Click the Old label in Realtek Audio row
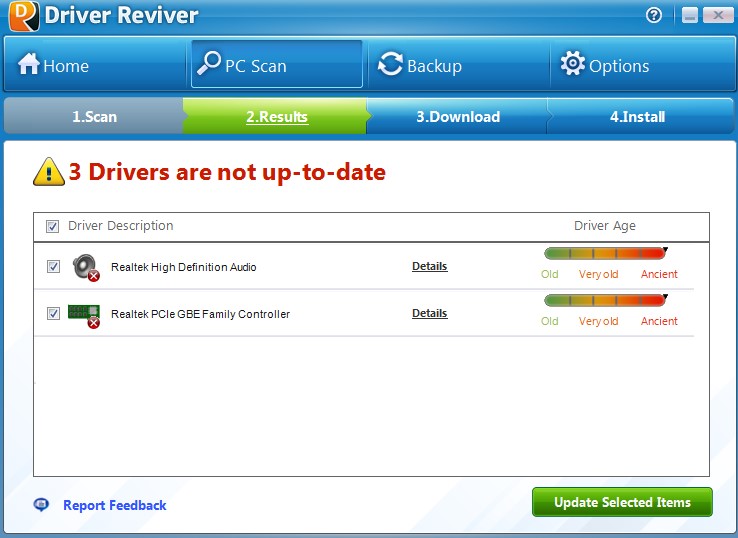 (x=549, y=274)
